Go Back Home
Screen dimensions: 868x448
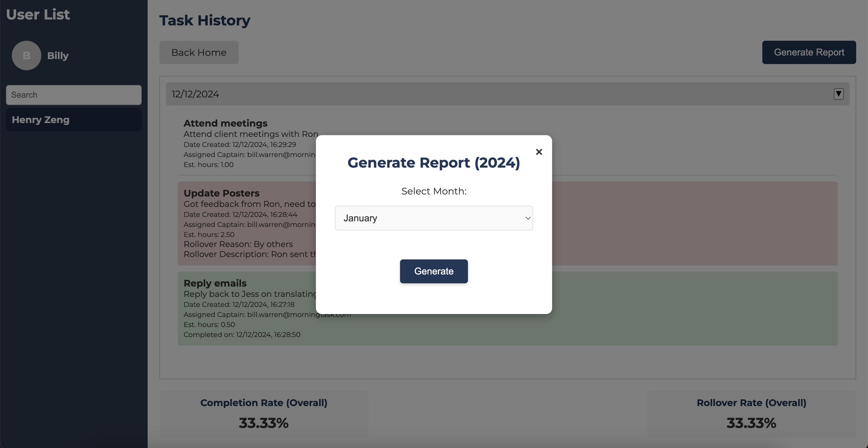pos(199,52)
